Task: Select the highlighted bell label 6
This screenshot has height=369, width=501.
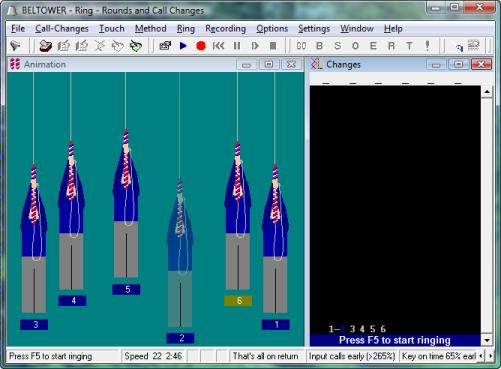Action: pyautogui.click(x=238, y=301)
